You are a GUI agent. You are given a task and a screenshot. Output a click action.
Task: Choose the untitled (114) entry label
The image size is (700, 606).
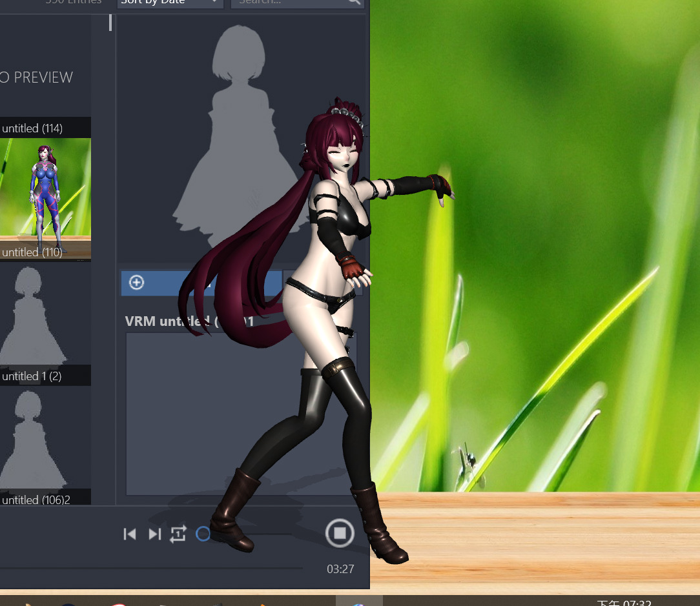pos(32,128)
